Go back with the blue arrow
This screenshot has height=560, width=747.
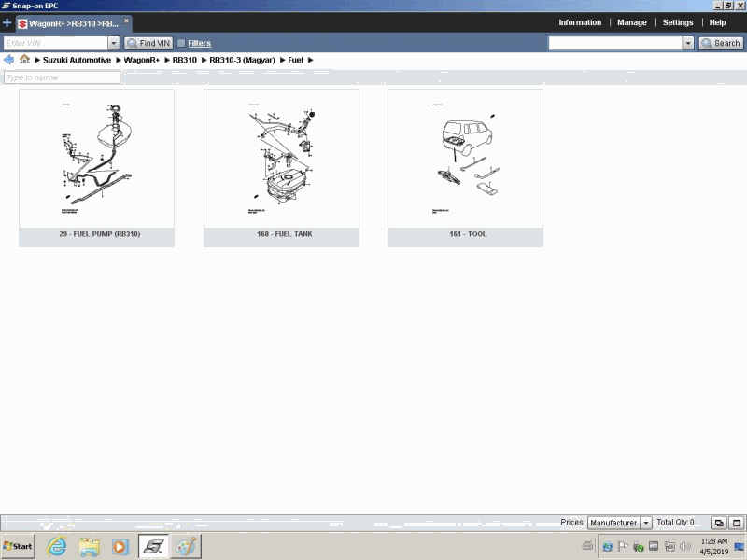[x=8, y=60]
